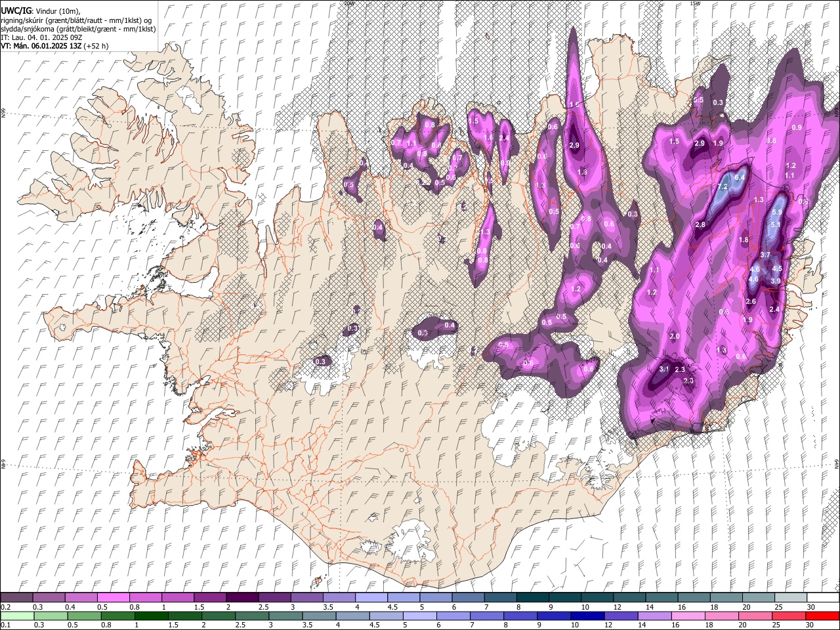This screenshot has height=630, width=840.
Task: Click the 'IT: Lau. 04. 01. 2025 09Z' line
Action: tap(41, 37)
